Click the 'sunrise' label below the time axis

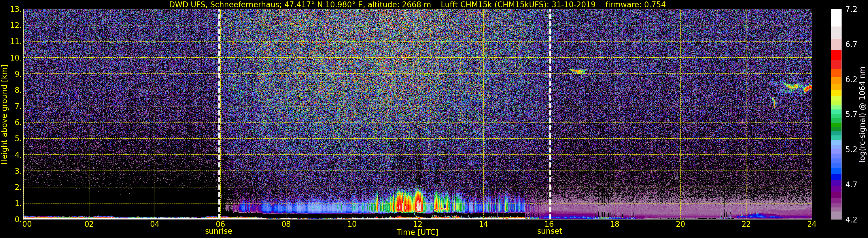219,231
